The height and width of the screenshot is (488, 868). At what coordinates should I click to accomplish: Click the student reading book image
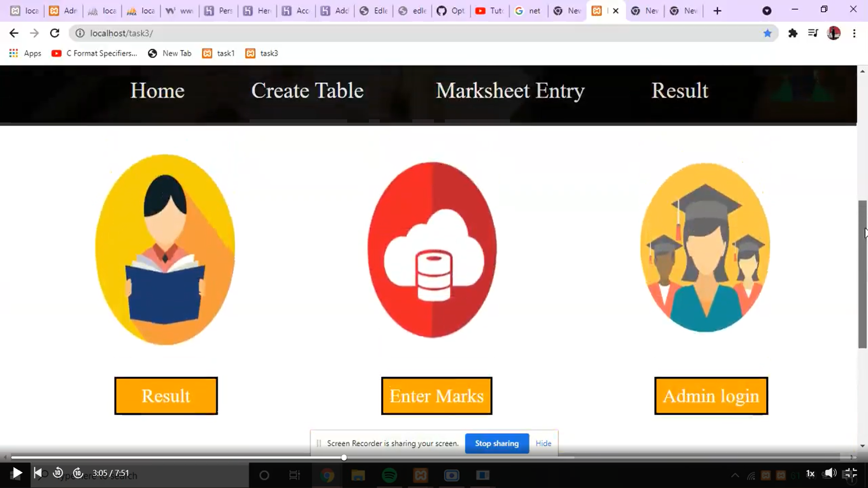click(x=165, y=250)
